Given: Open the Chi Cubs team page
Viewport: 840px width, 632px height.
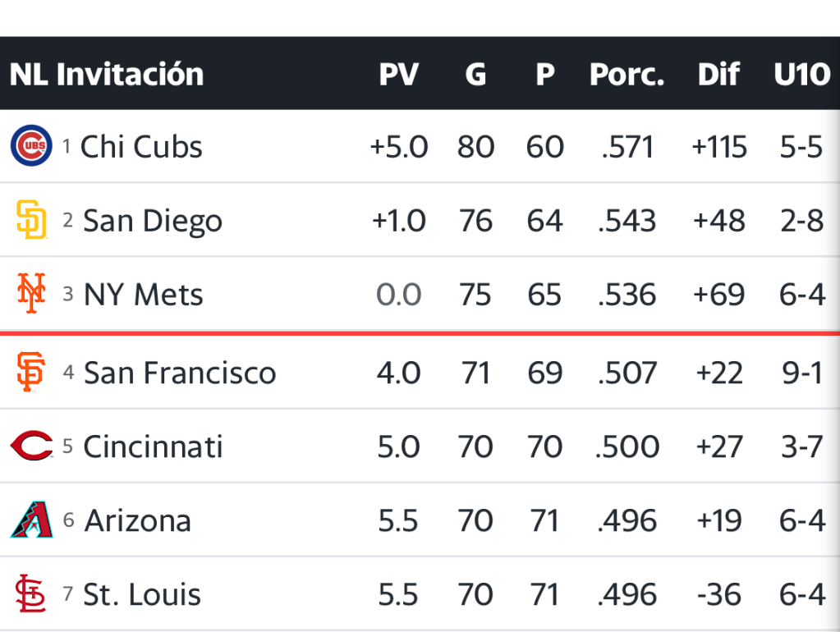Looking at the screenshot, I should [x=141, y=147].
